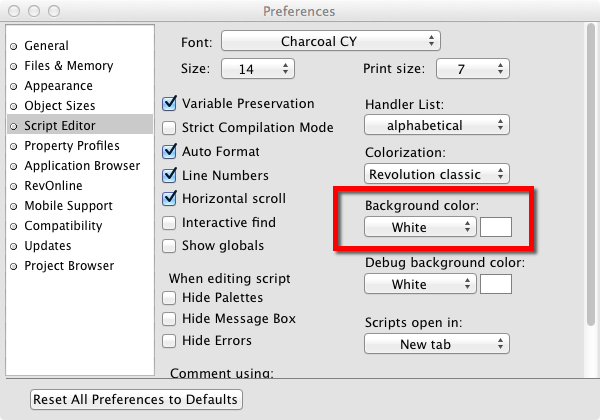Viewport: 600px width, 420px height.
Task: Enable Strict Compilation Mode
Action: point(170,128)
